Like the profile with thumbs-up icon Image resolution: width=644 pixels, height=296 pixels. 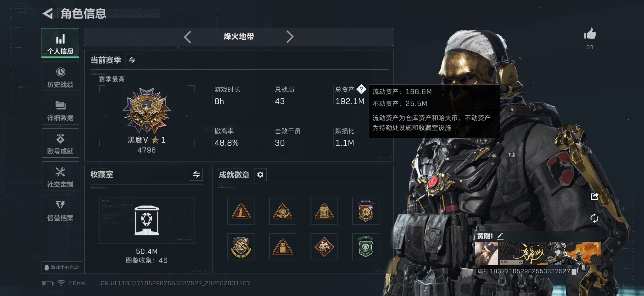click(590, 34)
